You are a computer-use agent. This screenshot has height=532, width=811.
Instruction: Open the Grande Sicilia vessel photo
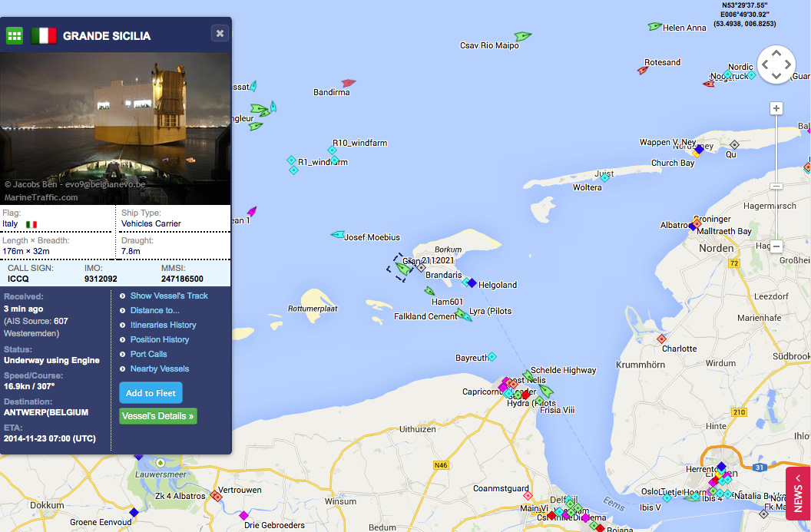pos(115,128)
